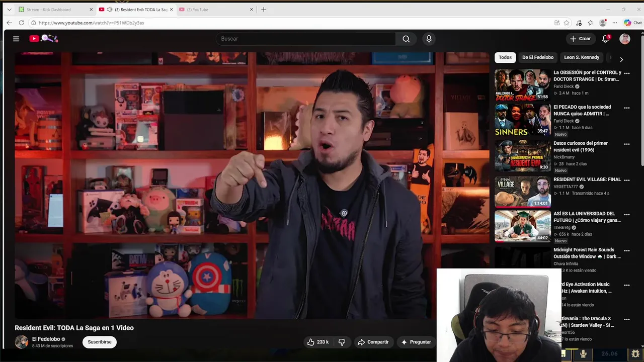Open the Village FINAL 1:14:01 thumbnail
Screen dimensions: 644x362
tap(523, 192)
